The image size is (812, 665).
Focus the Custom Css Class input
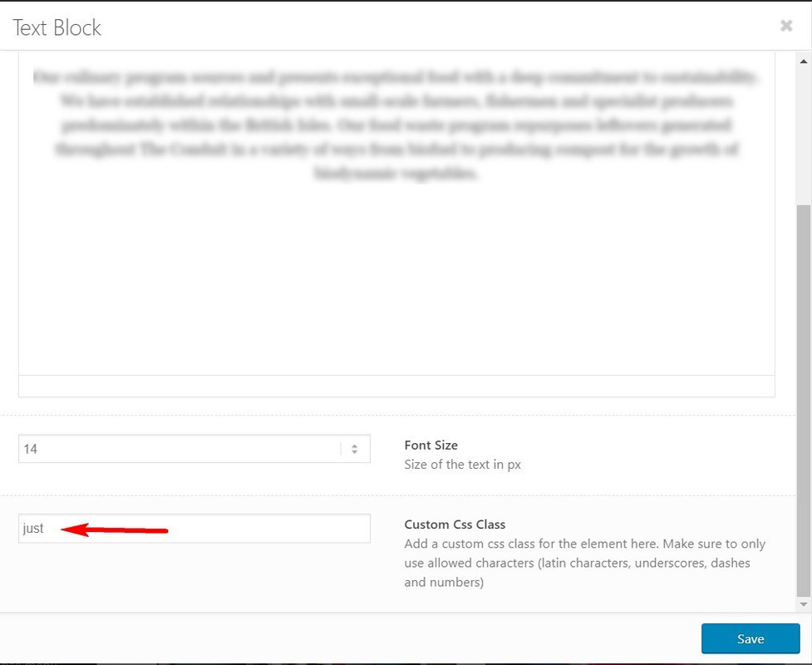[x=194, y=529]
